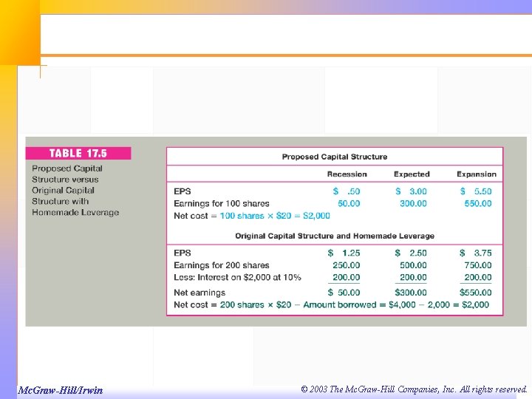Select the $ 1.25 EPS value

click(x=344, y=253)
